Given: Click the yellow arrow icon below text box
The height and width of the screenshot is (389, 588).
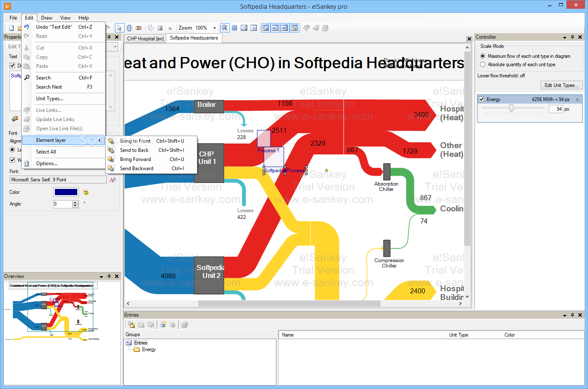Looking at the screenshot, I should coord(15,119).
